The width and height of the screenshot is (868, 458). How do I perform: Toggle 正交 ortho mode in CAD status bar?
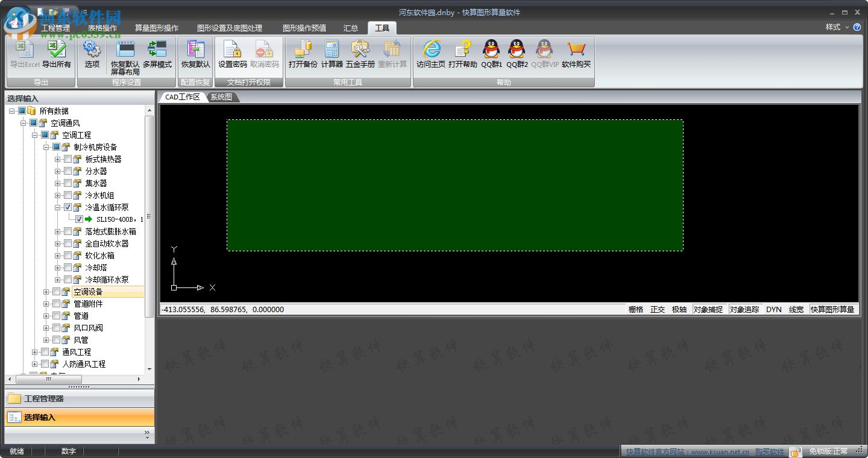coord(658,310)
